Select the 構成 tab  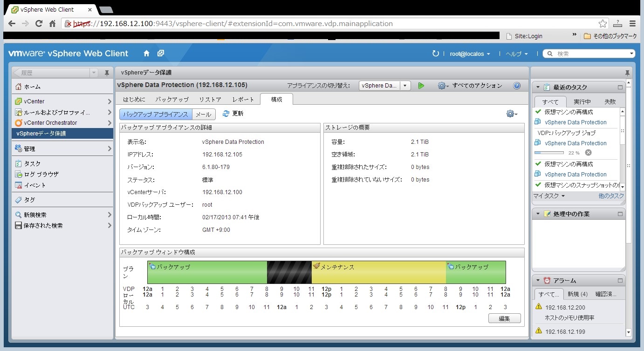[x=277, y=99]
